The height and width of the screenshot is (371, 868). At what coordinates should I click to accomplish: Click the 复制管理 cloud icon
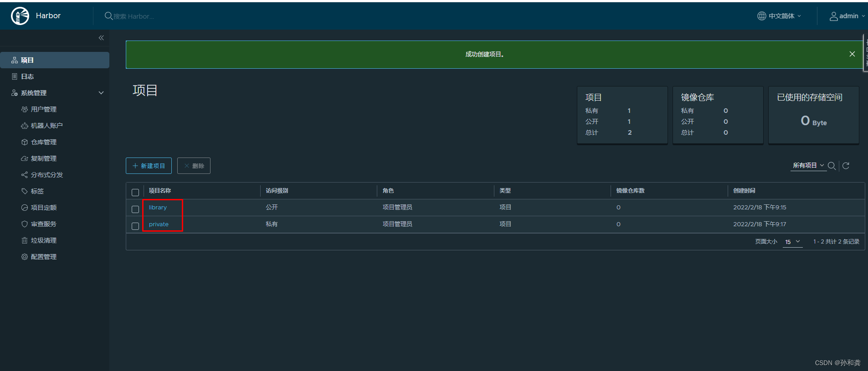coord(25,158)
